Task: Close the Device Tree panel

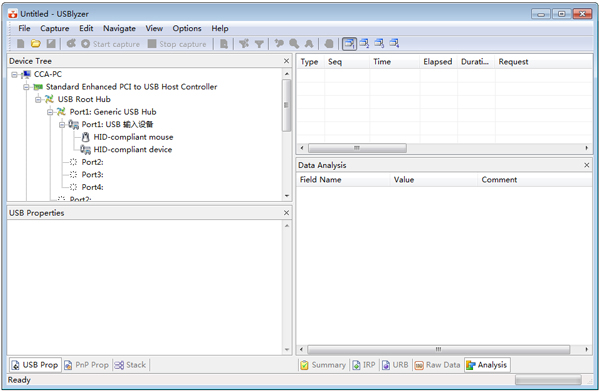Action: [287, 61]
